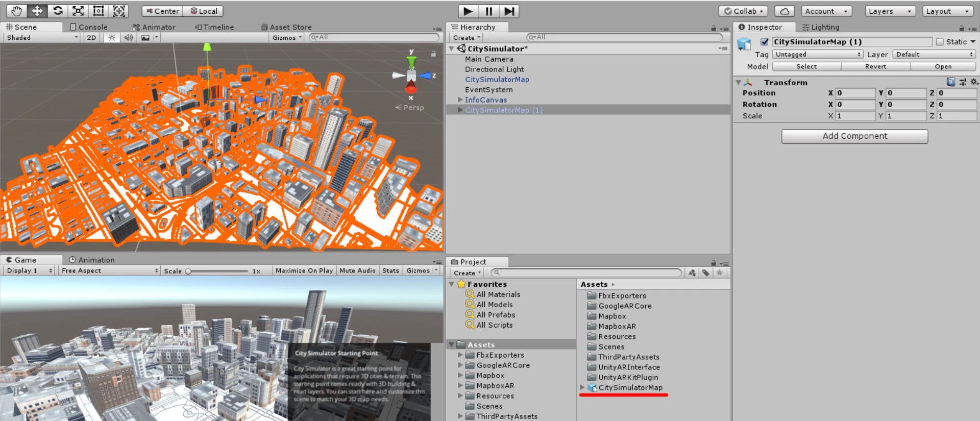Open the cloud services icon

pyautogui.click(x=785, y=11)
